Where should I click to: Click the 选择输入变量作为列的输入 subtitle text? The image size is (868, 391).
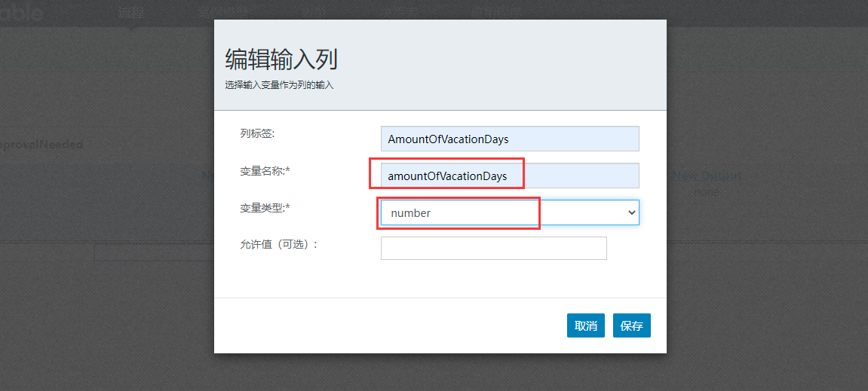[x=279, y=85]
